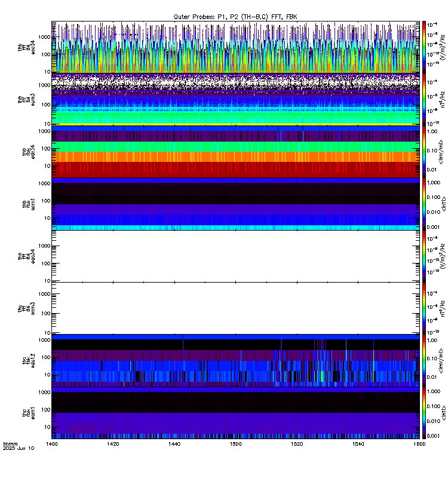The image size is (448, 478).
Task: Click the thc fff 64 eac34 panel label
Action: (26, 256)
